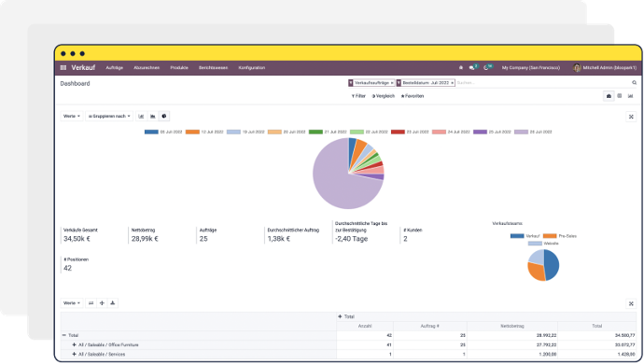Click the debug bug icon in the navbar
Image resolution: width=644 pixels, height=364 pixels.
[461, 68]
